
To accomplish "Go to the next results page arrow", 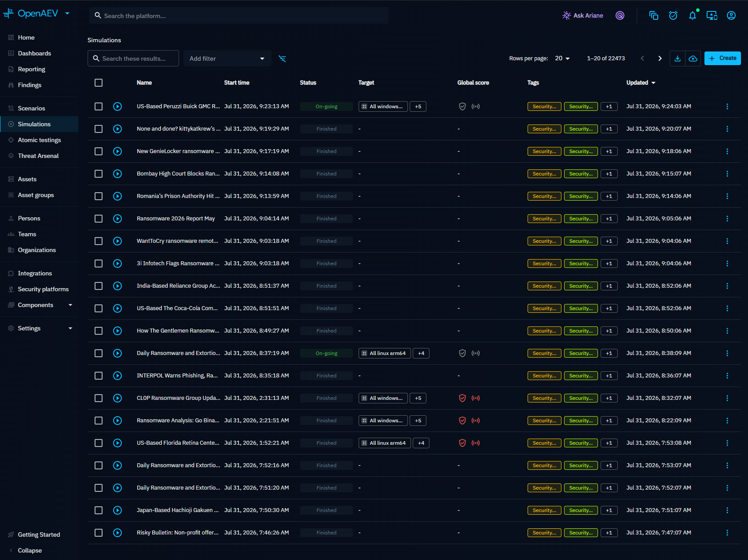I will coord(660,59).
